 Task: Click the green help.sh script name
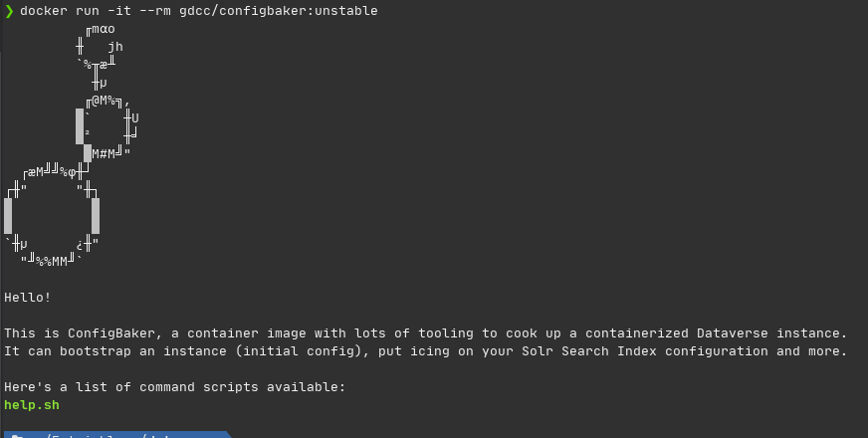(32, 405)
